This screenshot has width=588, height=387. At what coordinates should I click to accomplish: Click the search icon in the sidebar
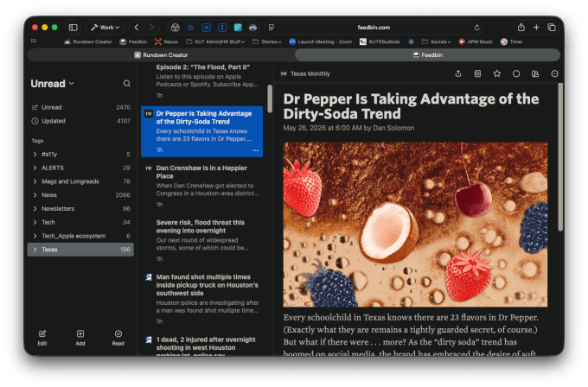pos(127,84)
